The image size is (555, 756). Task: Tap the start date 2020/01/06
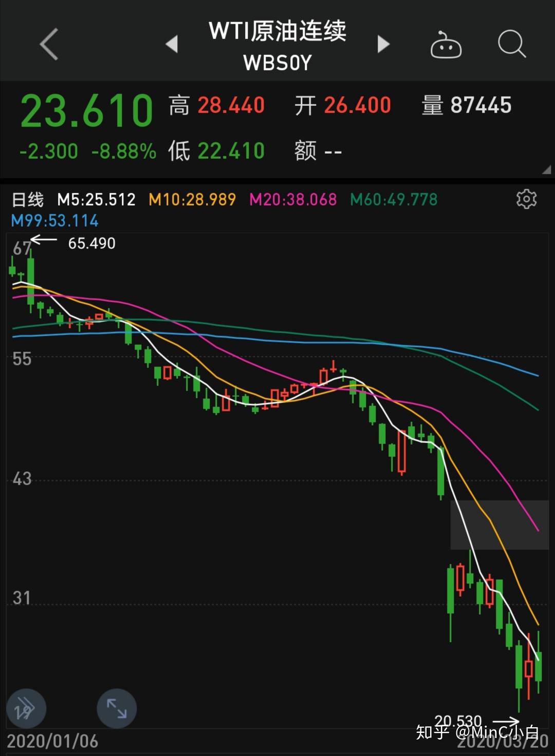point(52,741)
